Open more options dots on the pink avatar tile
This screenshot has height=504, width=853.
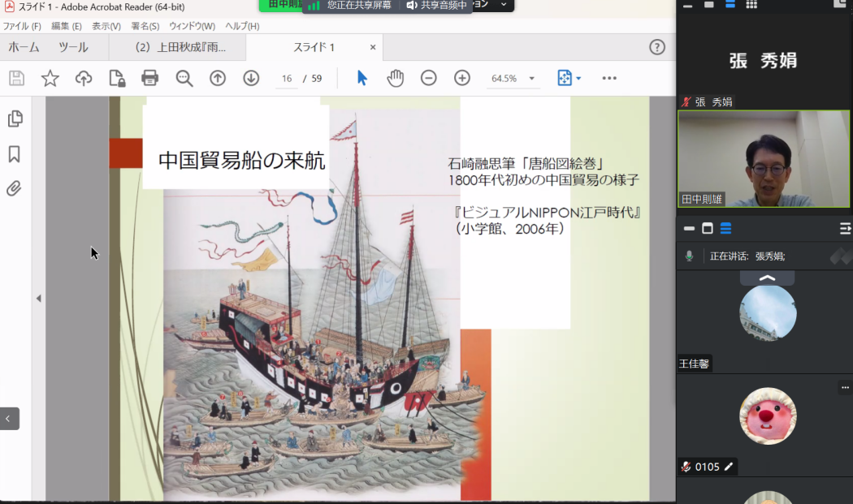[x=845, y=387]
